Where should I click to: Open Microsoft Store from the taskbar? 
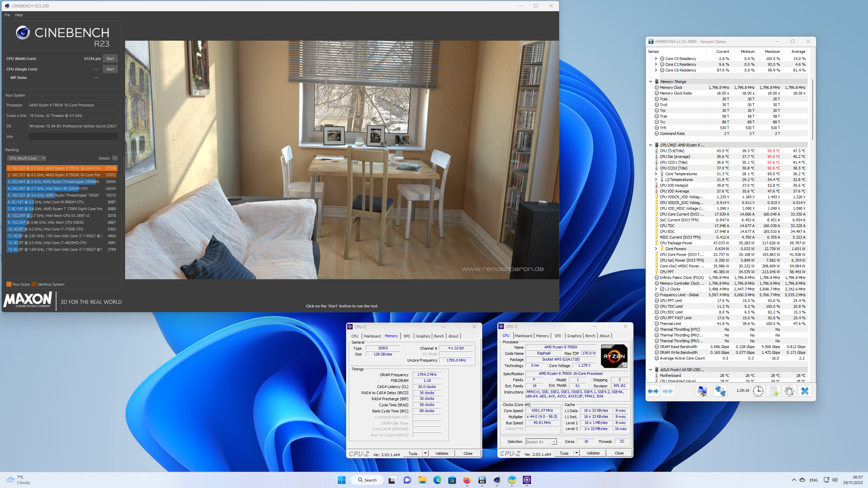[x=452, y=480]
